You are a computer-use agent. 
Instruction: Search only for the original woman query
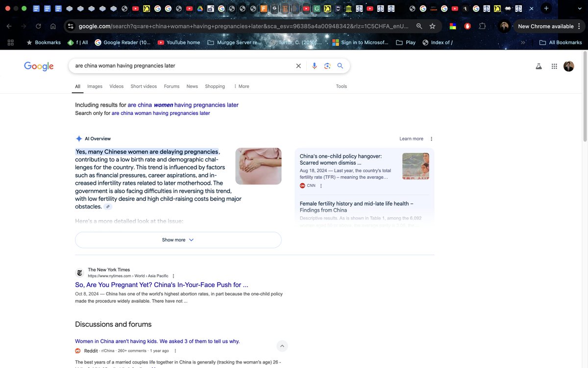pyautogui.click(x=161, y=113)
